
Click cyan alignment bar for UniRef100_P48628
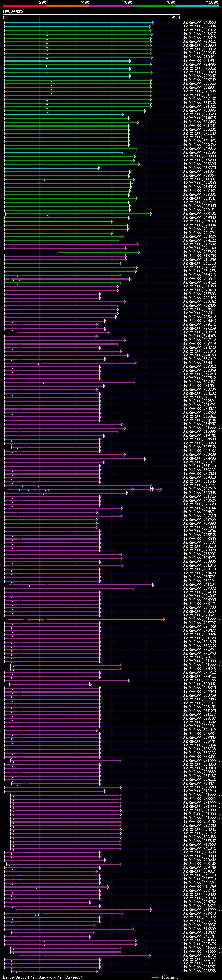tap(63, 114)
